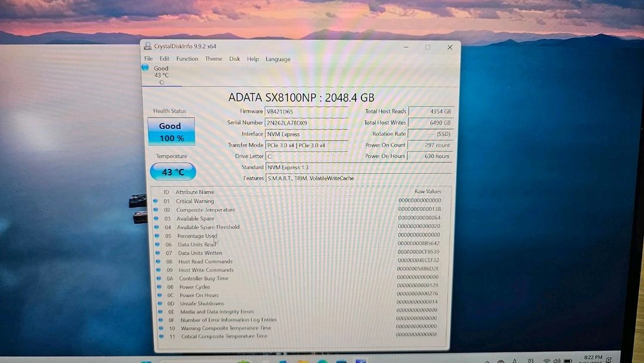This screenshot has width=644, height=363.
Task: Click the Standard field NVM Express 1.3
Action: coord(359,167)
